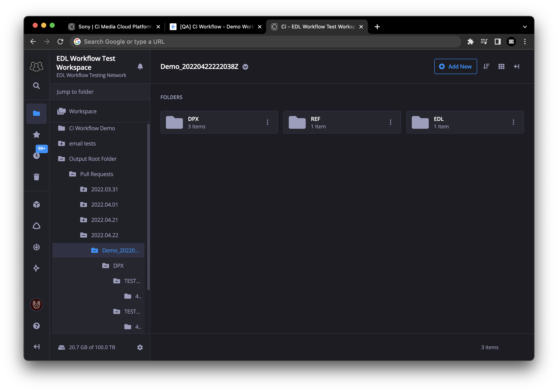Open Chrome extensions puzzle icon
Image resolution: width=558 pixels, height=392 pixels.
tap(471, 42)
